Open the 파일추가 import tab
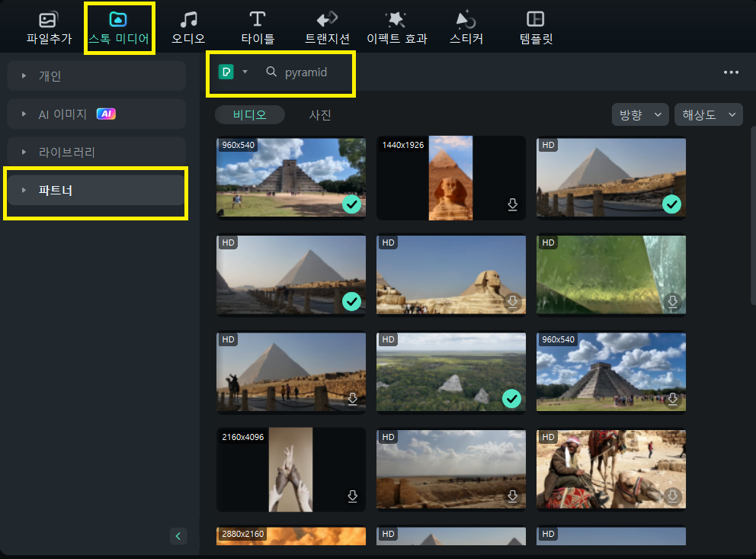 coord(49,28)
